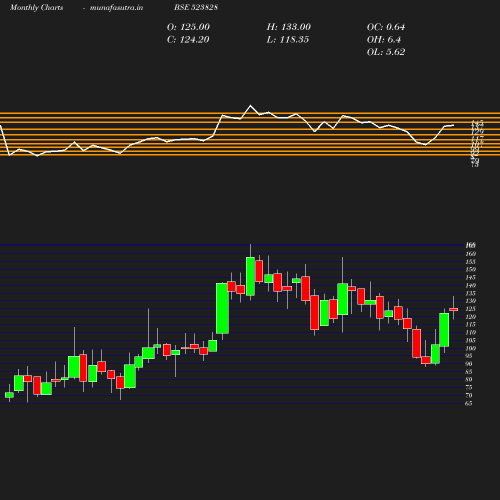Click the 65 price axis label
This screenshot has height=500, width=500.
coord(469,403)
